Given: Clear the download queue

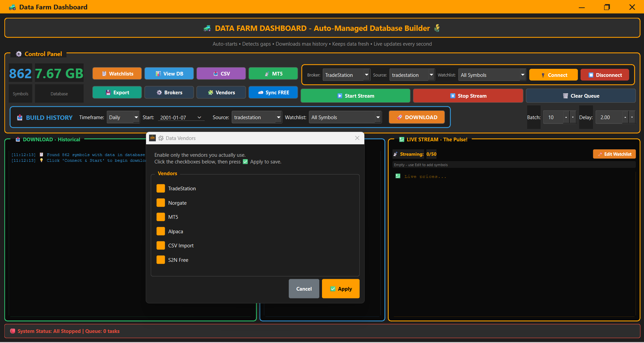Looking at the screenshot, I should 581,96.
